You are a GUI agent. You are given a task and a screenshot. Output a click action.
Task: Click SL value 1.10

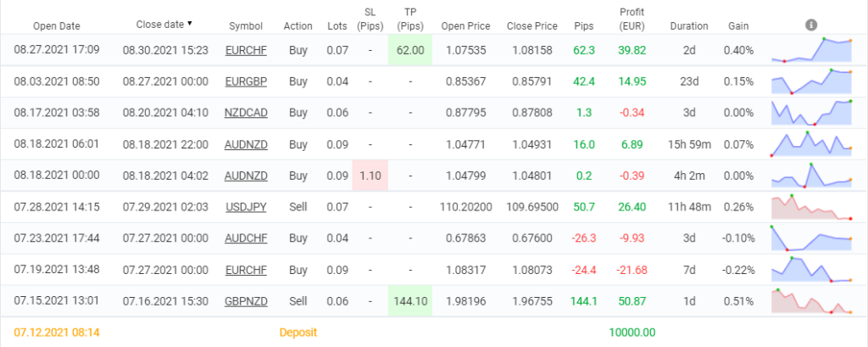370,176
